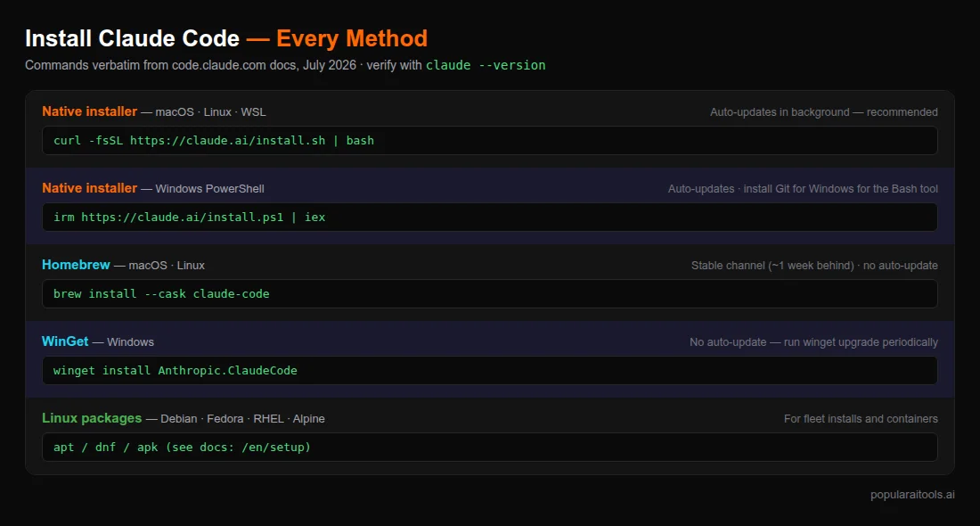
Task: Click the 'Install Claude Code — Every Method' title
Action: coord(226,38)
